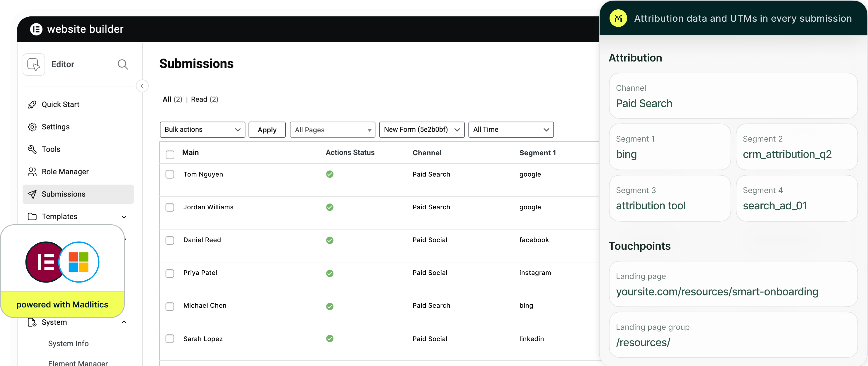
Task: Click 'linkedin' in Sarah Lopez row
Action: pyautogui.click(x=531, y=339)
